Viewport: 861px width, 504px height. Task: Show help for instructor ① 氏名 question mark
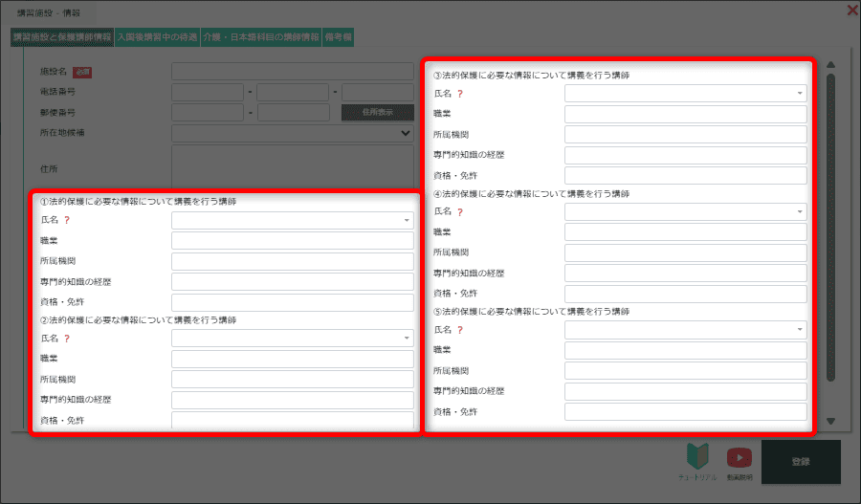pos(67,220)
